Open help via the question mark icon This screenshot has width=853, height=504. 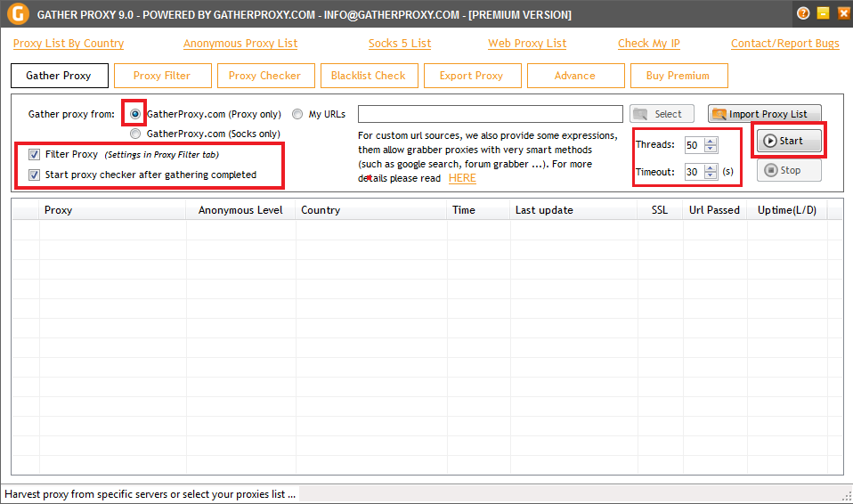(803, 13)
